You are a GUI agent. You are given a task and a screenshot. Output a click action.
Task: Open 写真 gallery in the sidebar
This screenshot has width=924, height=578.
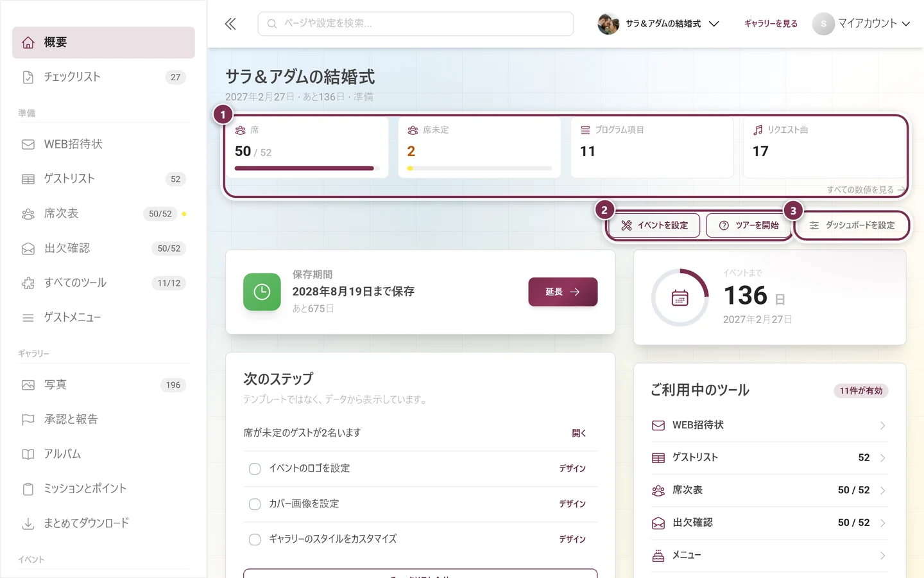coord(103,385)
